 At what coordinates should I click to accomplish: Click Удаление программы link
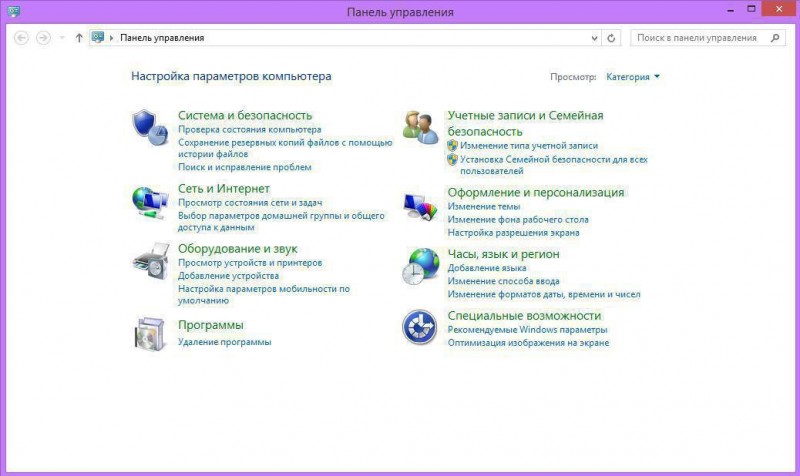pos(224,342)
